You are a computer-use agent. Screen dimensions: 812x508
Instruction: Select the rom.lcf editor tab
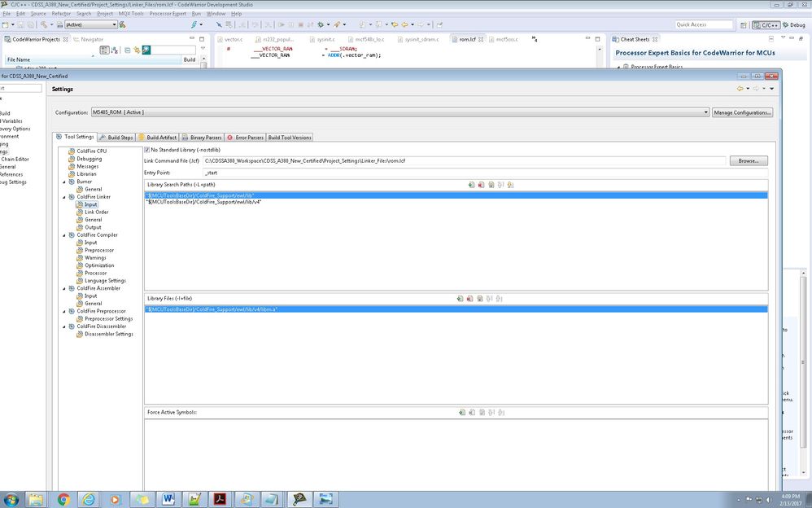[x=467, y=39]
